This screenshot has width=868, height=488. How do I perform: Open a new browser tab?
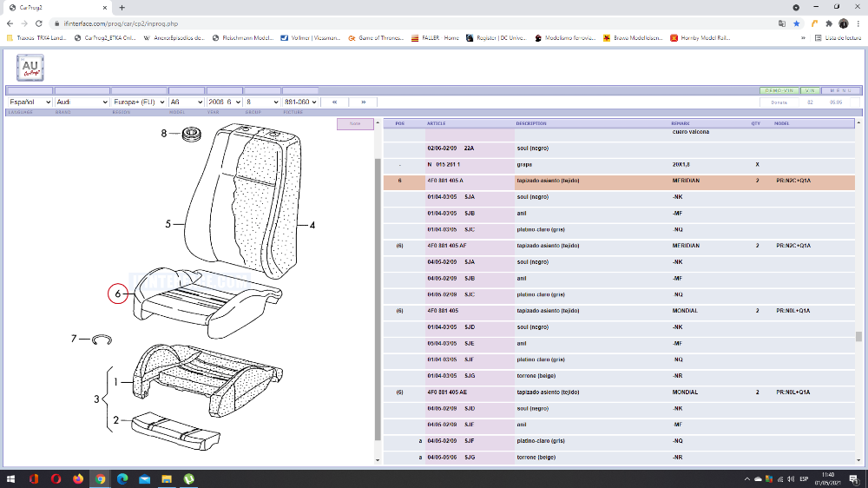point(122,8)
